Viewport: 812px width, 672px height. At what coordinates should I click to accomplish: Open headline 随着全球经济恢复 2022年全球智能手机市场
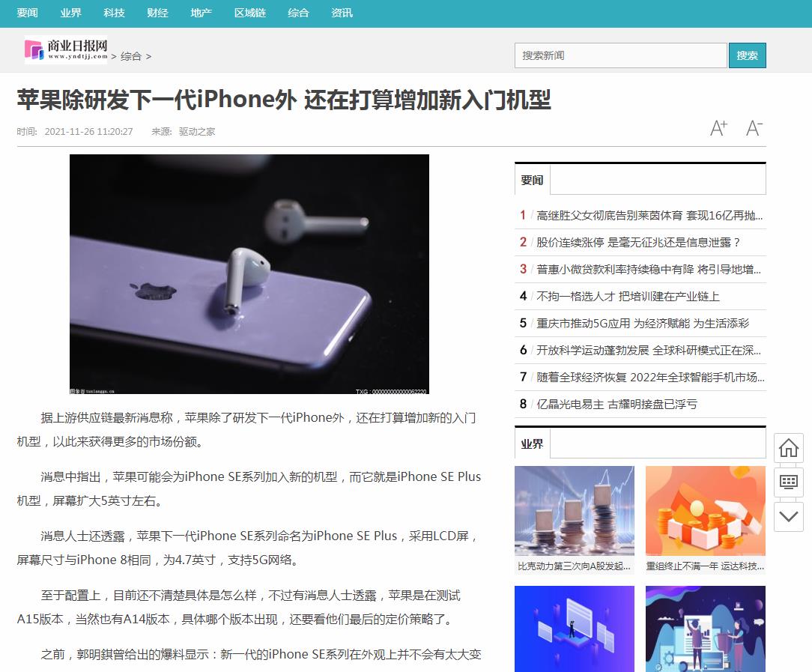pos(650,377)
